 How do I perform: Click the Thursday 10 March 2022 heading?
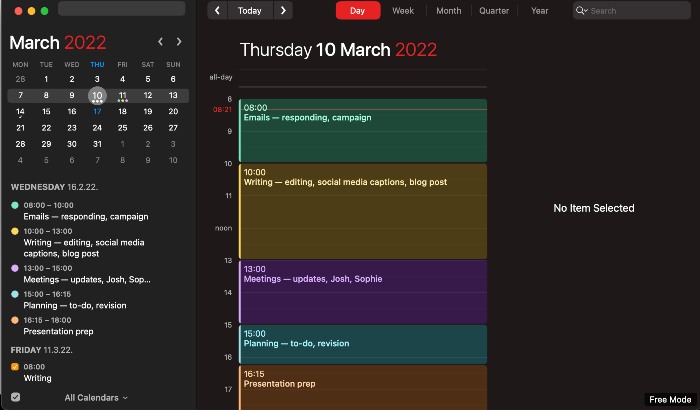338,50
